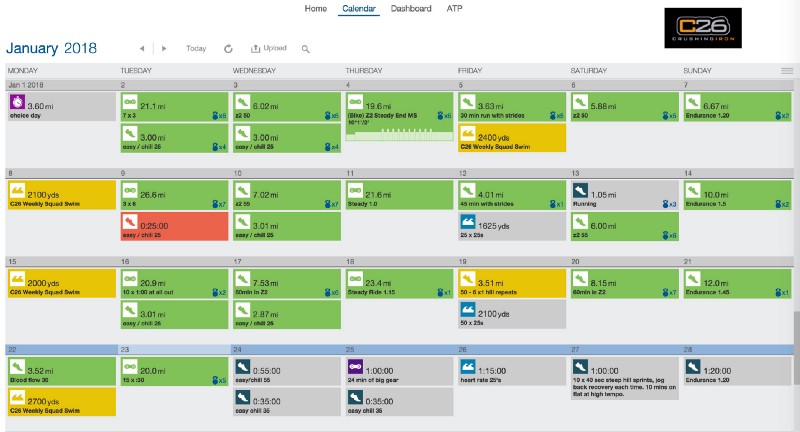800x432 pixels.
Task: Click the Upload button
Action: pos(268,48)
